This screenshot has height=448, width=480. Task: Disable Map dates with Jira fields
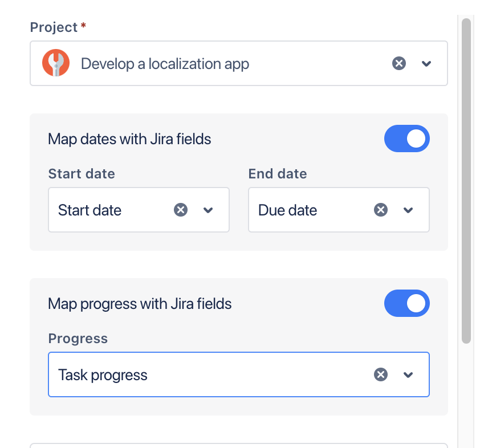tap(406, 139)
